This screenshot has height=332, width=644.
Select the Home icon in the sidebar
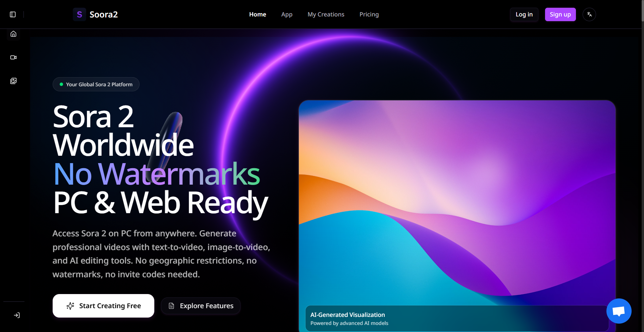13,34
